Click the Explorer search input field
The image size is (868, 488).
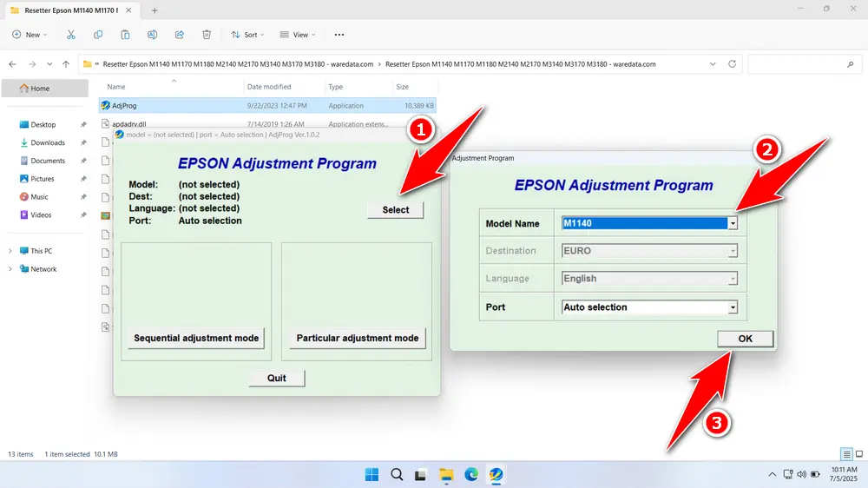803,64
